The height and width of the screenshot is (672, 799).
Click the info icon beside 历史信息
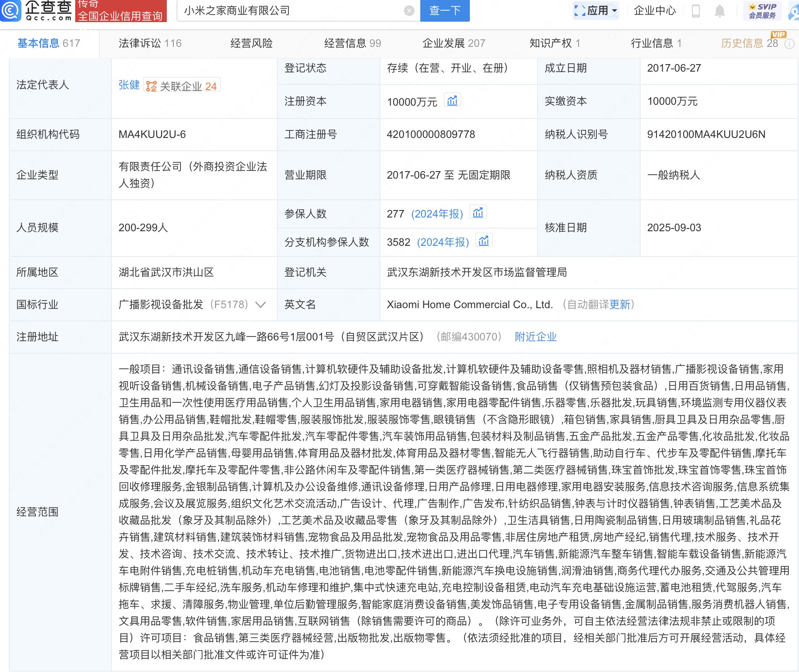coord(789,44)
